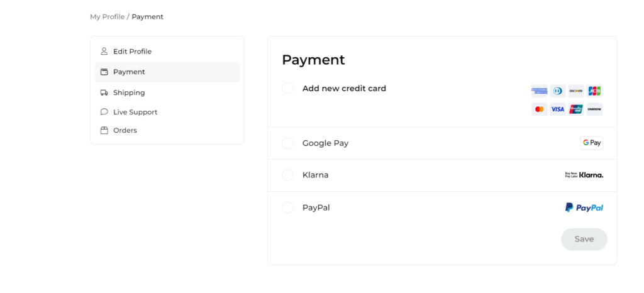Click the Save button
This screenshot has width=644, height=293.
(x=584, y=240)
